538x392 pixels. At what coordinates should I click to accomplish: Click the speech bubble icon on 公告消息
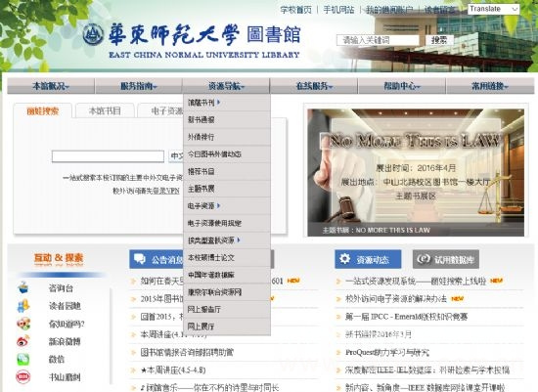(x=140, y=259)
